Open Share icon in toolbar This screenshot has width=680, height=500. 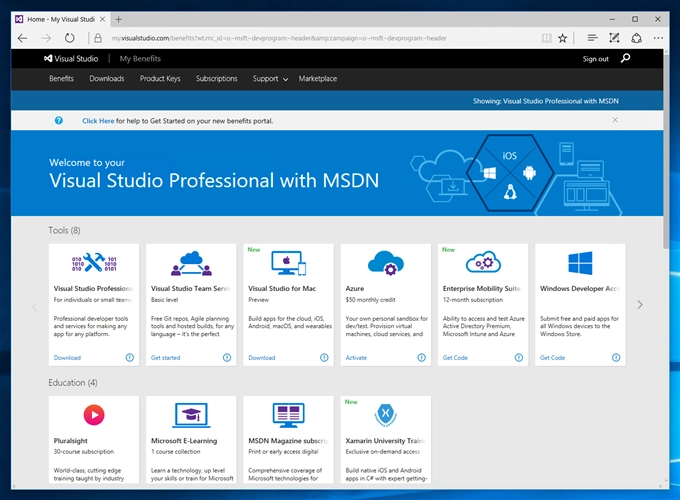pos(636,38)
